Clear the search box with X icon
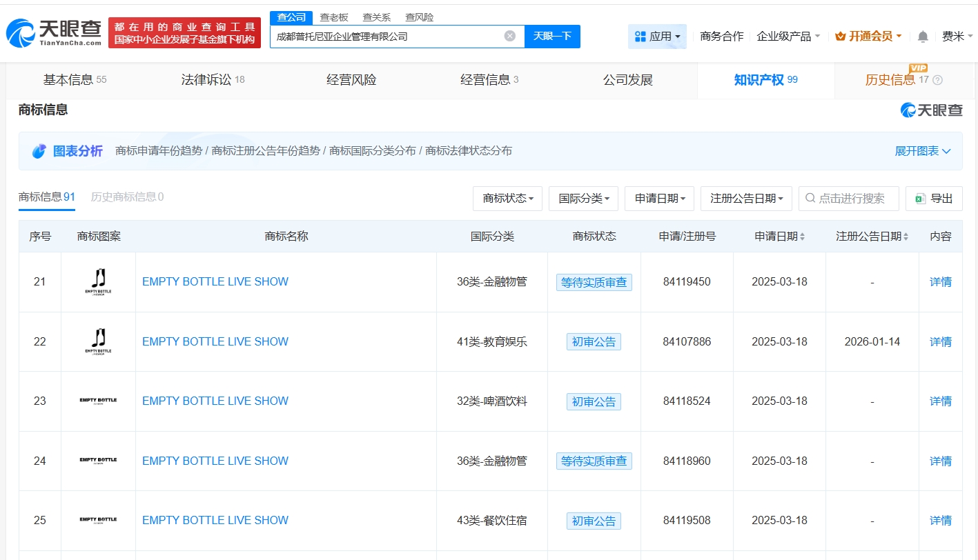Image resolution: width=978 pixels, height=560 pixels. (509, 36)
